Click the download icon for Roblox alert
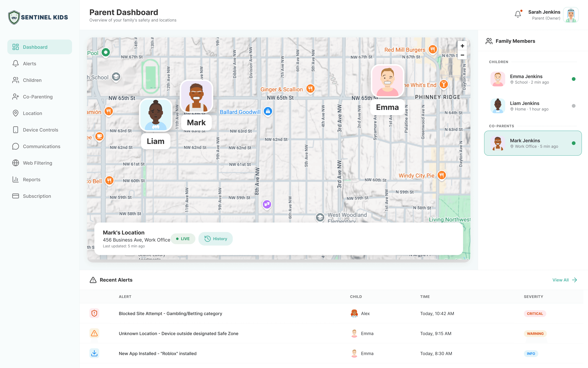Screen dimensions: 588x368 (x=94, y=353)
